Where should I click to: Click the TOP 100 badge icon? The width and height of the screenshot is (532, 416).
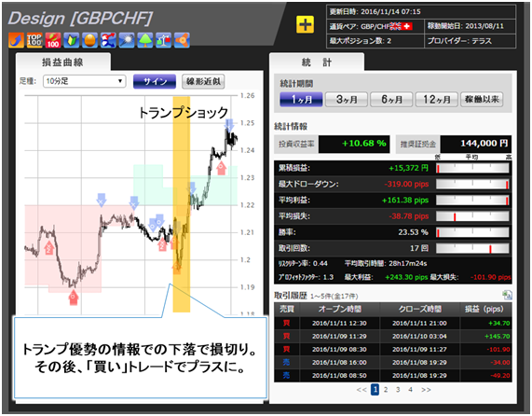pos(34,40)
